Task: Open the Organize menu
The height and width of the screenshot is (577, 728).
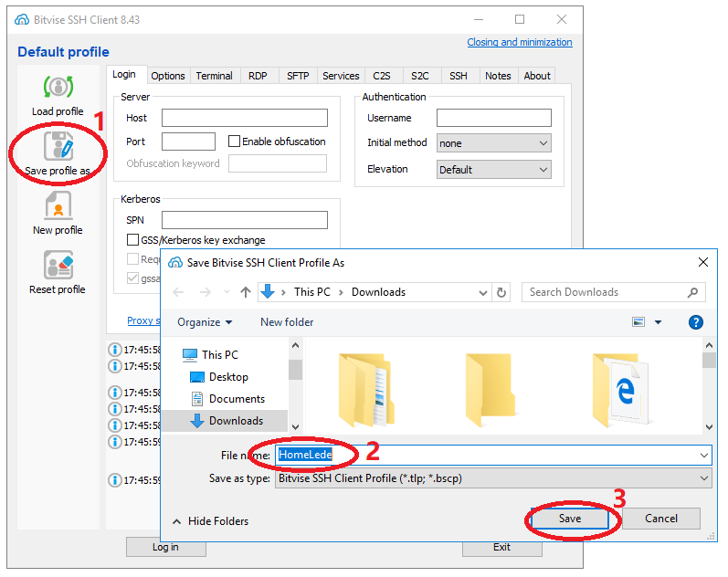Action: click(x=205, y=322)
